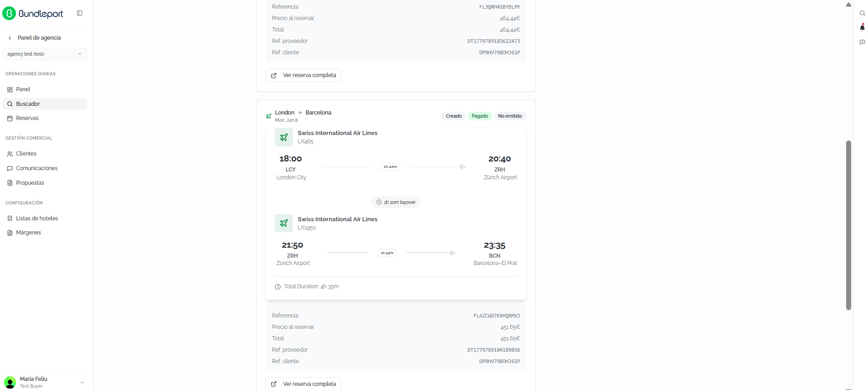868x390 pixels.
Task: Open the feedback message icon
Action: tap(862, 42)
